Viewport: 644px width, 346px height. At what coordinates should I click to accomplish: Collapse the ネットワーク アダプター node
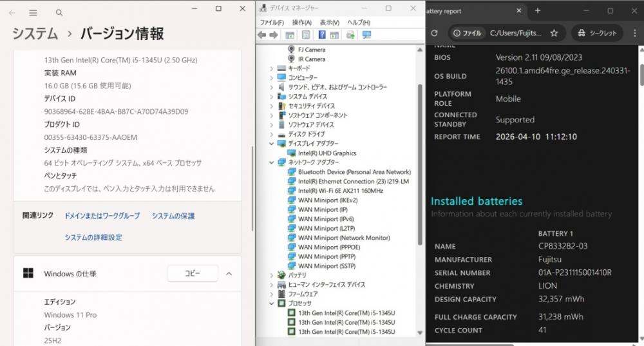click(272, 162)
